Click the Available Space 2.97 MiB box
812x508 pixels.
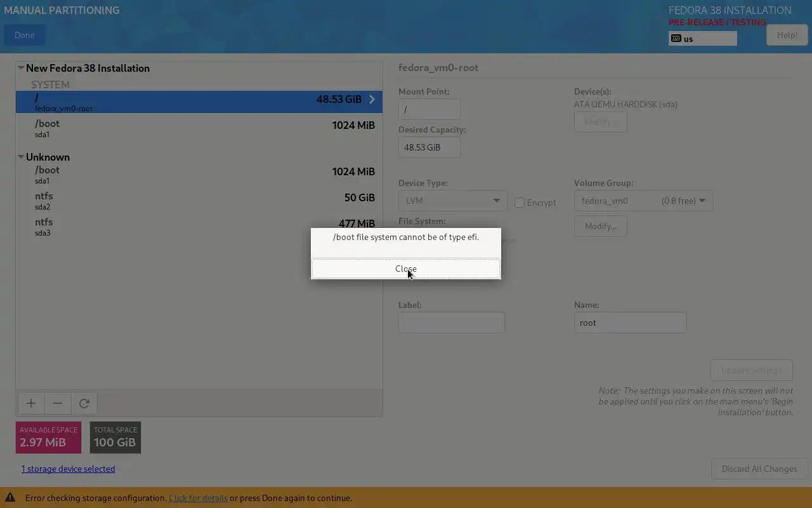click(49, 438)
